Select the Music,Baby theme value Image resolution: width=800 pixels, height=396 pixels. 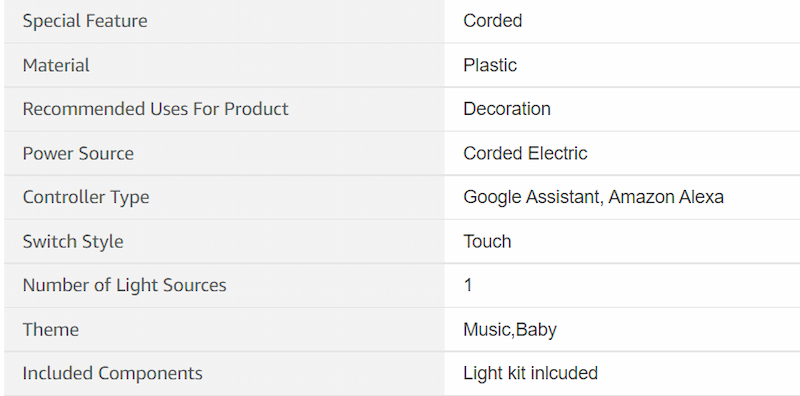(510, 330)
